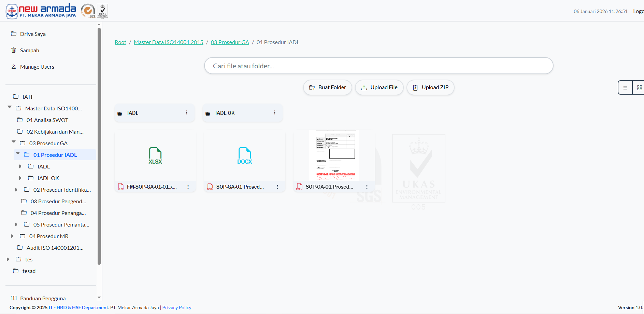Click New Armada company logo
Screen dimensions: 644x314
point(41,11)
